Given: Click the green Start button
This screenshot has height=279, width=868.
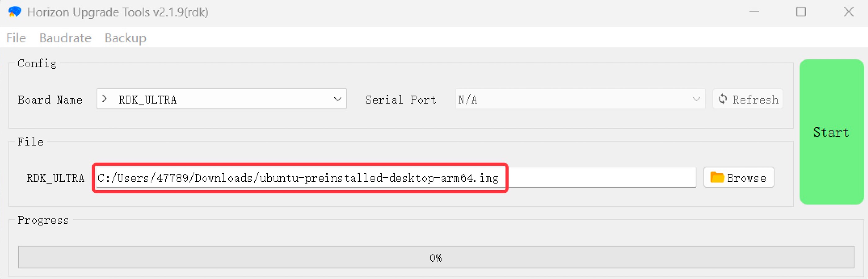Looking at the screenshot, I should coord(831,132).
